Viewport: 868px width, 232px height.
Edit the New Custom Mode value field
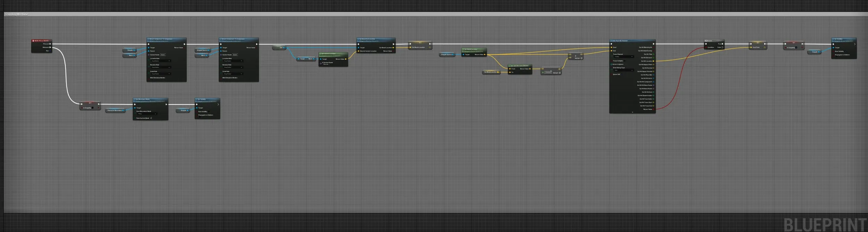pos(151,118)
